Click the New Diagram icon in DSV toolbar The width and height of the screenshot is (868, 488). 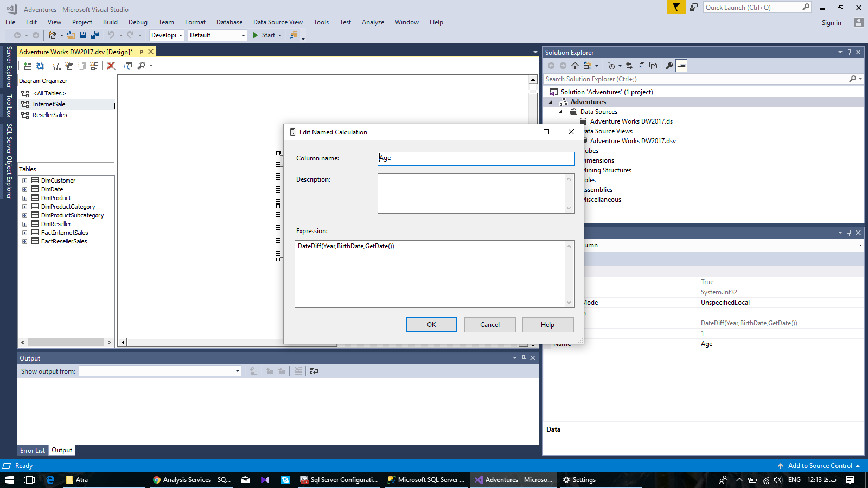56,66
